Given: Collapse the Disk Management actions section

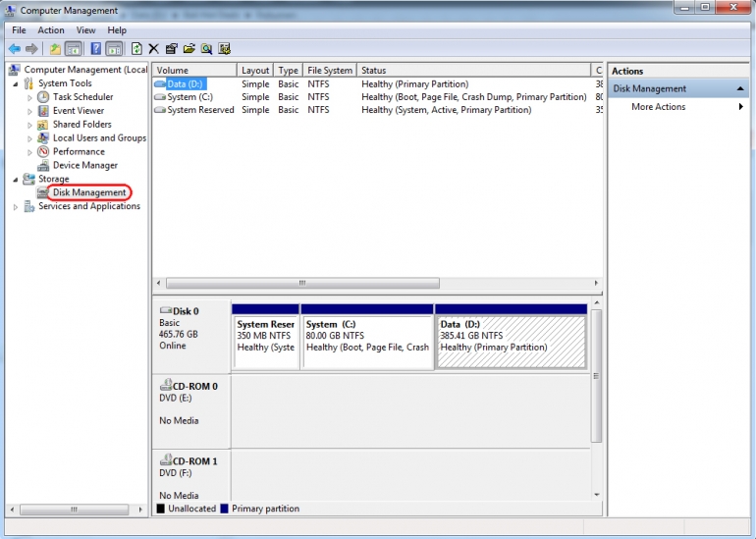Looking at the screenshot, I should (x=740, y=88).
